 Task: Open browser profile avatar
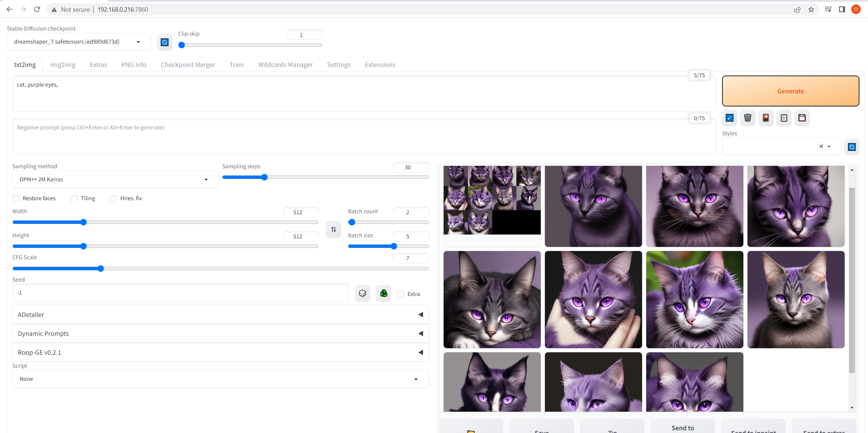856,9
